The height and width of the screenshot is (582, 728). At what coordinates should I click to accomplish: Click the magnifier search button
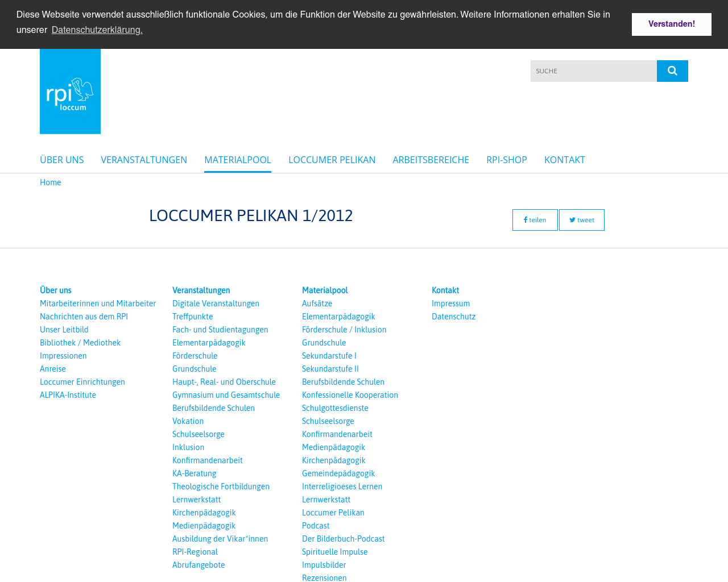click(x=672, y=71)
